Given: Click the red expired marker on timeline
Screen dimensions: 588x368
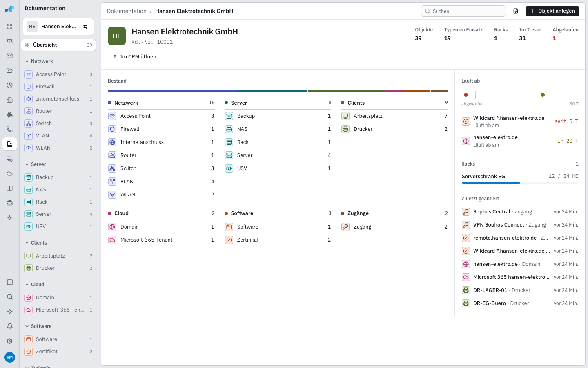Looking at the screenshot, I should point(466,95).
